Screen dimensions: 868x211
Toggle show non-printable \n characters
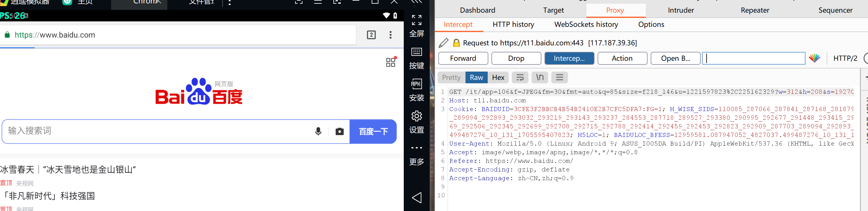coord(540,77)
